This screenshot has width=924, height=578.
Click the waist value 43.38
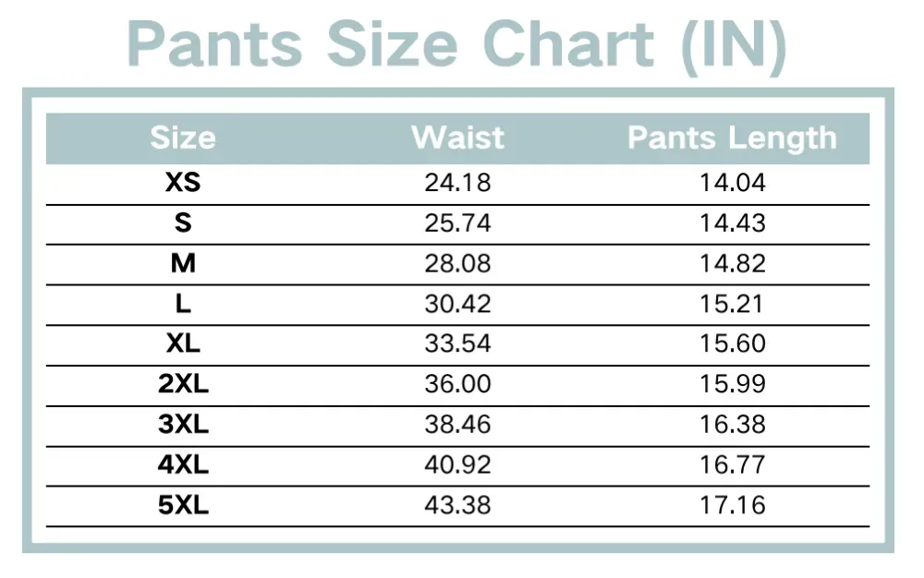(458, 505)
